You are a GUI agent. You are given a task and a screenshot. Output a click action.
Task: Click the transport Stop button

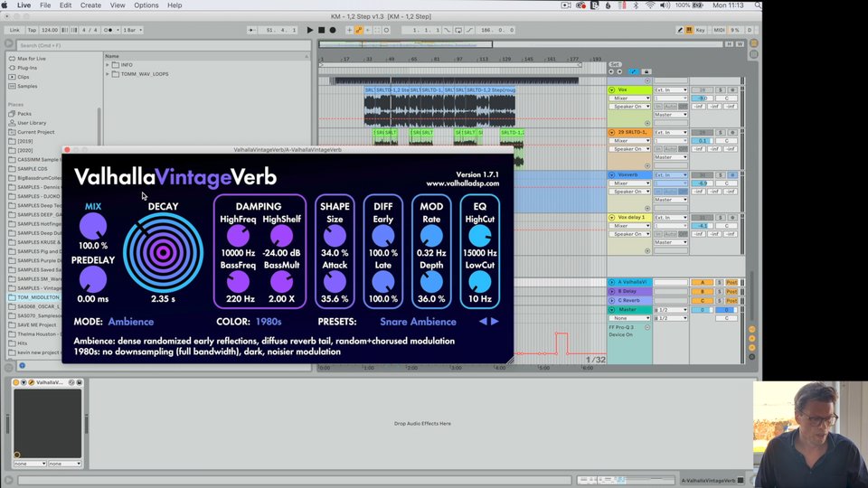coord(322,30)
